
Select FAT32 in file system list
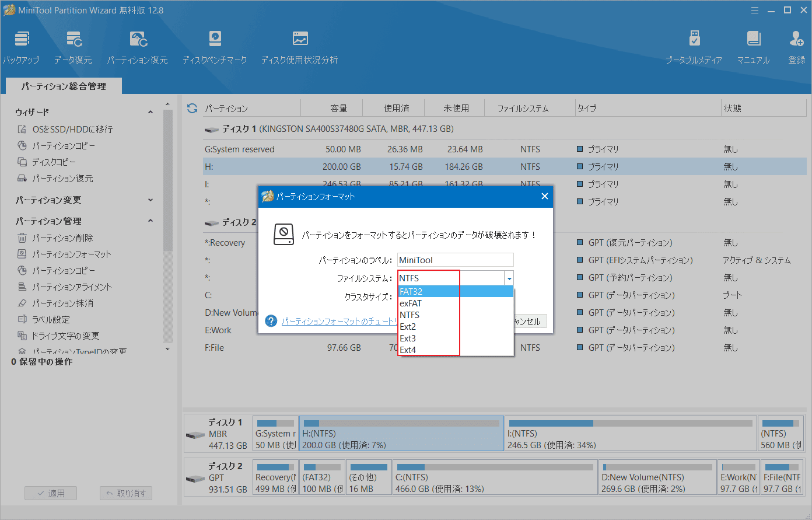coord(456,292)
